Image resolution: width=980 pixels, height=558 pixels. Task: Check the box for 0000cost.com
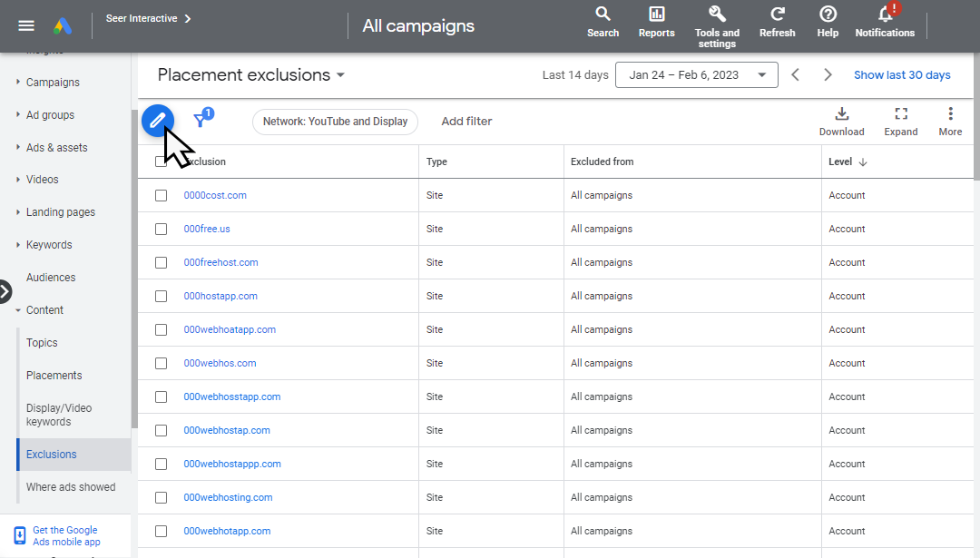click(x=162, y=195)
